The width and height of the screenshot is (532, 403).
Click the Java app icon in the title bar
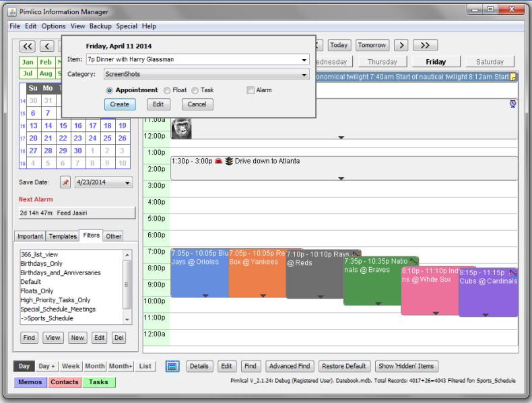[x=12, y=12]
